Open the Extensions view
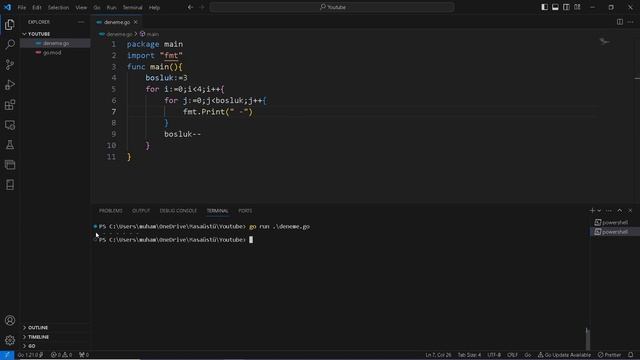Viewport: 640px width, 360px height. click(x=10, y=105)
